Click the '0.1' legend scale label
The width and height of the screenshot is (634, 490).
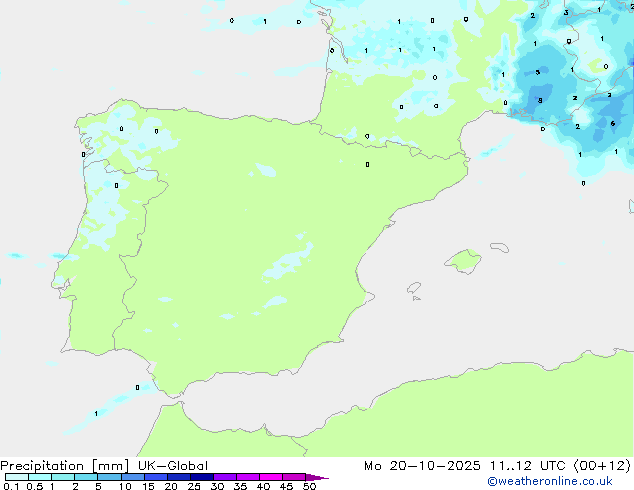pos(11,486)
